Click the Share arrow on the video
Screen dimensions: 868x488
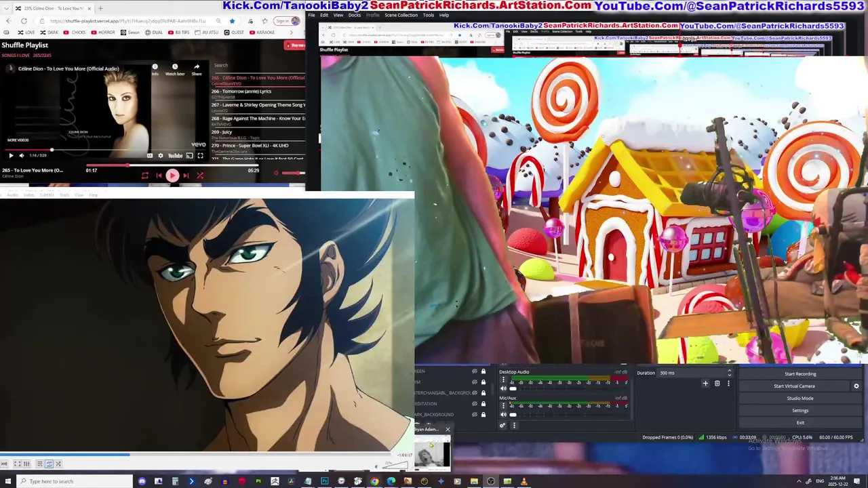197,69
